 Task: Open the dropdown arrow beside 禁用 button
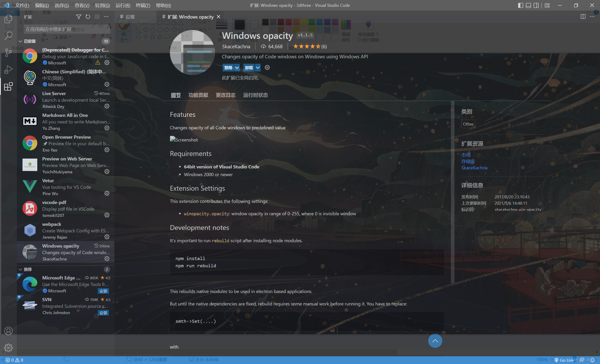237,68
